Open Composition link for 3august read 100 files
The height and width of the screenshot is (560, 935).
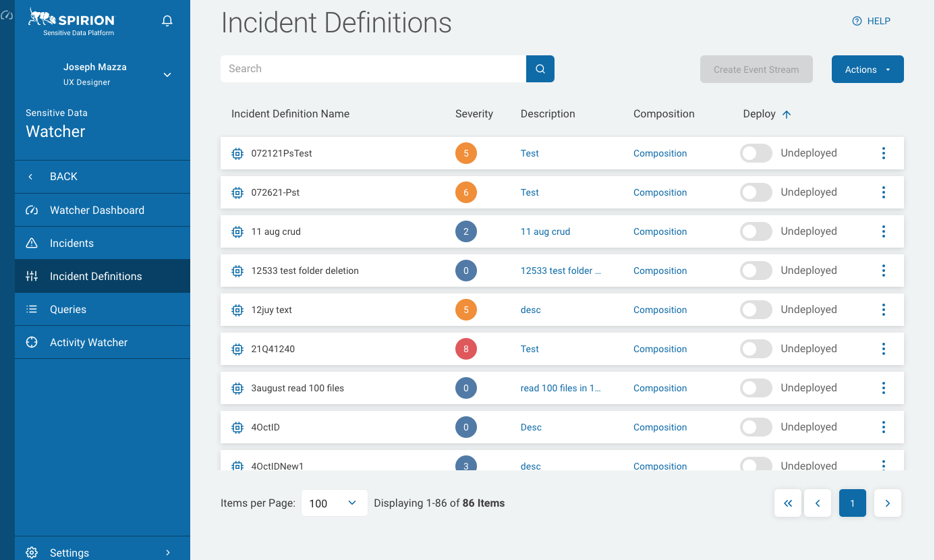pos(660,388)
